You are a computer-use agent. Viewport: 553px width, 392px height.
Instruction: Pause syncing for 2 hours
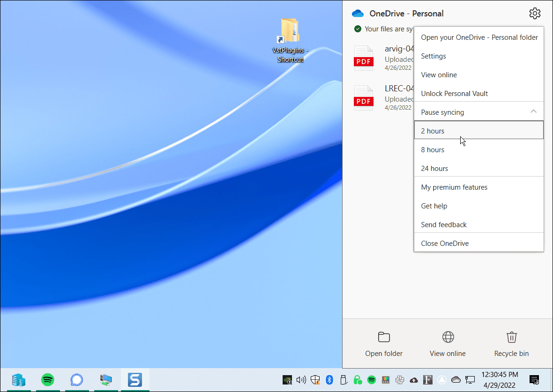[479, 130]
